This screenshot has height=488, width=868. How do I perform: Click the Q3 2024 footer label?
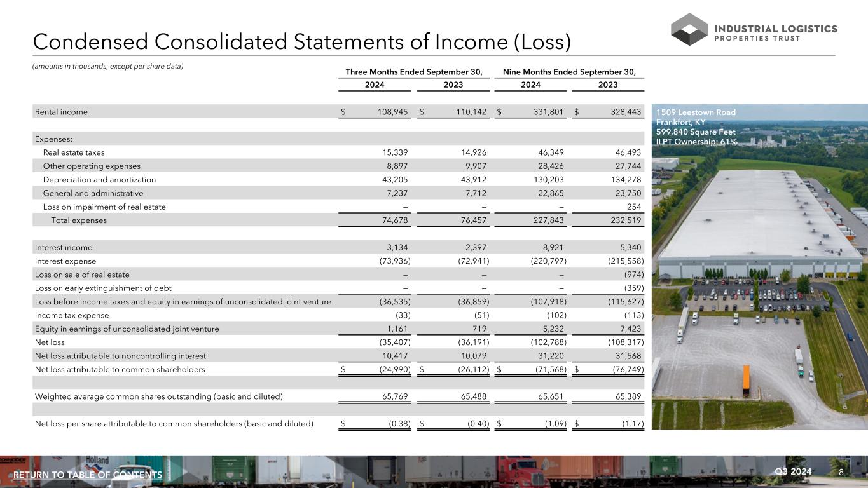click(792, 471)
